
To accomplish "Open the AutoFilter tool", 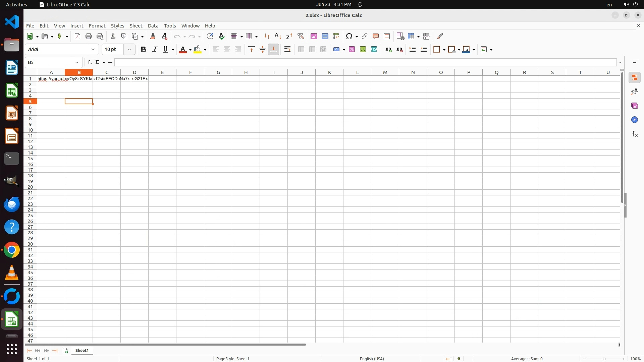I will (x=301, y=36).
